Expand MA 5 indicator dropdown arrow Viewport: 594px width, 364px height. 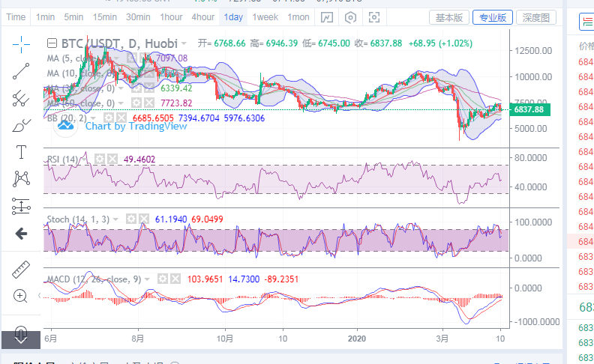tap(118, 58)
